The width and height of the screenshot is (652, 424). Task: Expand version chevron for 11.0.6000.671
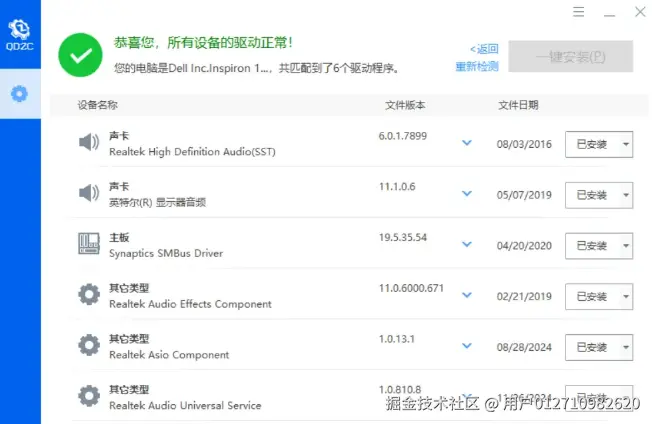pyautogui.click(x=467, y=295)
